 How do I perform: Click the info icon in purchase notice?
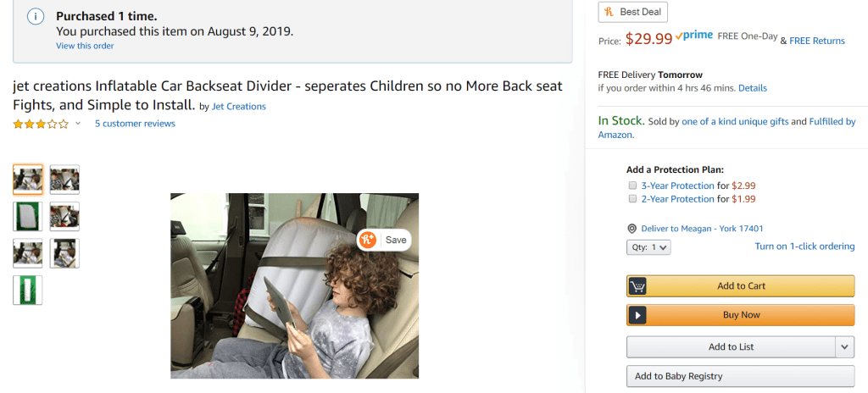(36, 17)
